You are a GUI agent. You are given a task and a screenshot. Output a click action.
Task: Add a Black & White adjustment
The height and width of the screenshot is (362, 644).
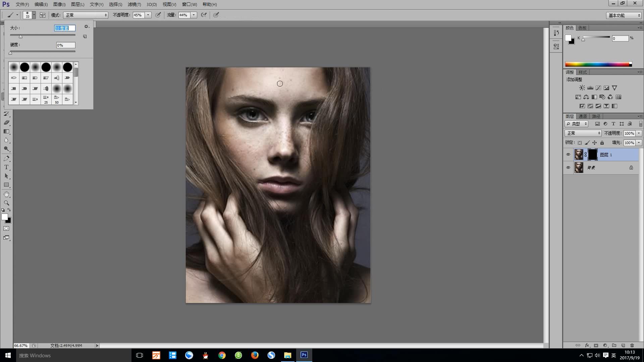pyautogui.click(x=594, y=97)
